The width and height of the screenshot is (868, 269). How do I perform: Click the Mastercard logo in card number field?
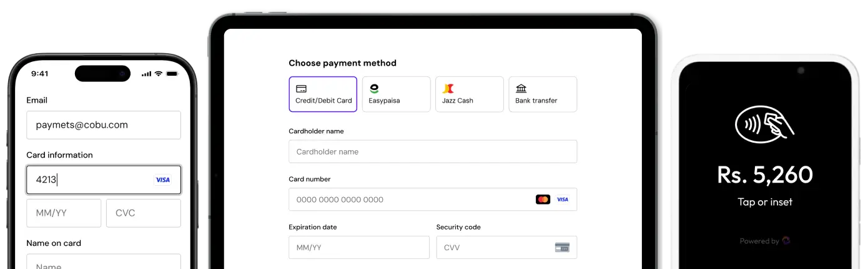[x=543, y=200]
